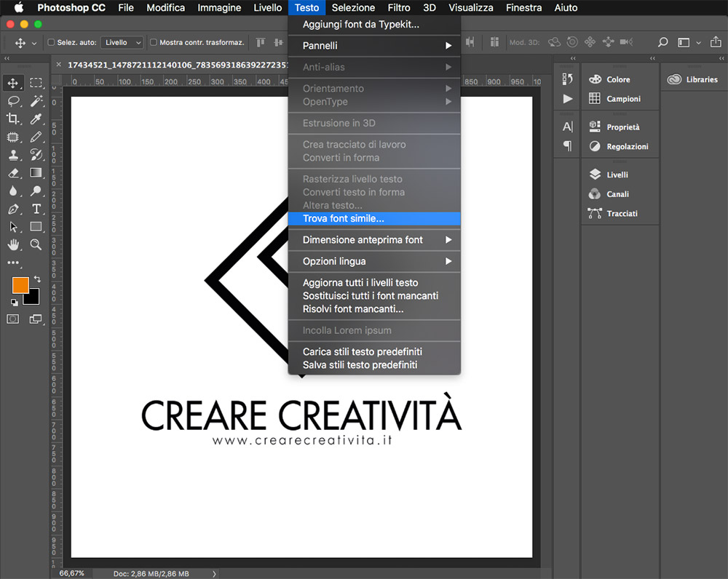Open the Filtro menu
Screen dimensions: 728x579
[x=398, y=8]
